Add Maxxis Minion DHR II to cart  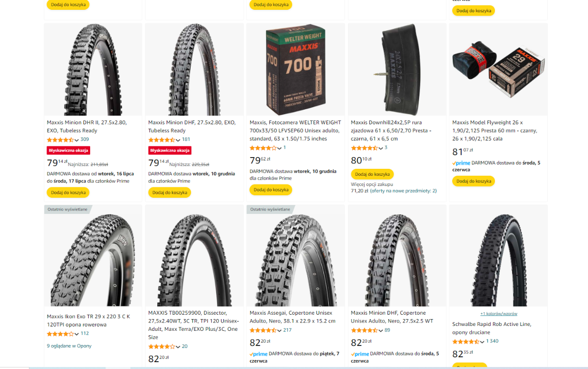pyautogui.click(x=68, y=192)
